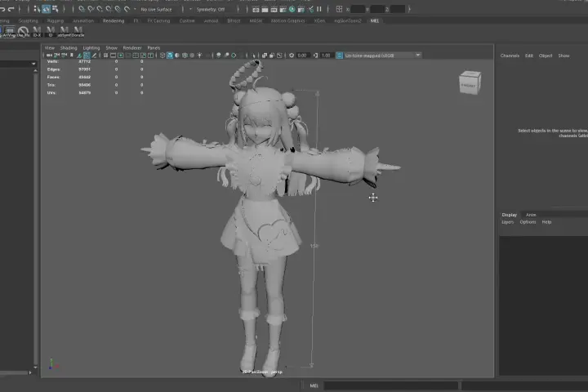Open the Layers menu in layer editor

point(507,222)
